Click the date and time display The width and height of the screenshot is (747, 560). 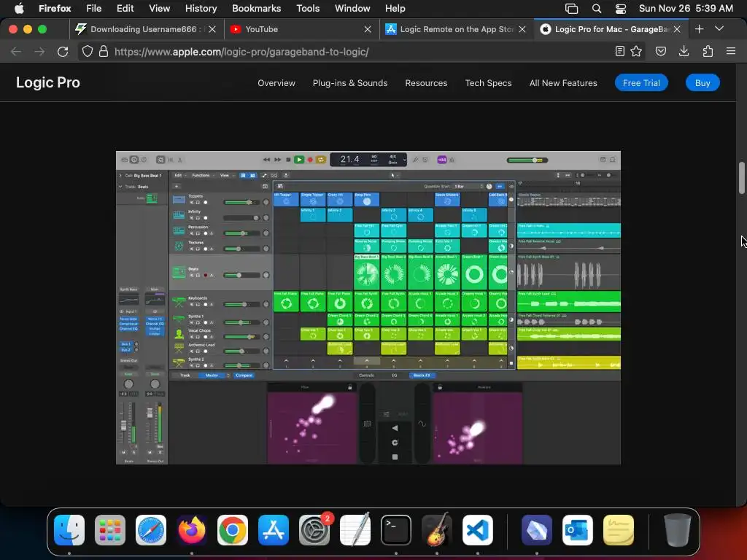click(x=686, y=8)
